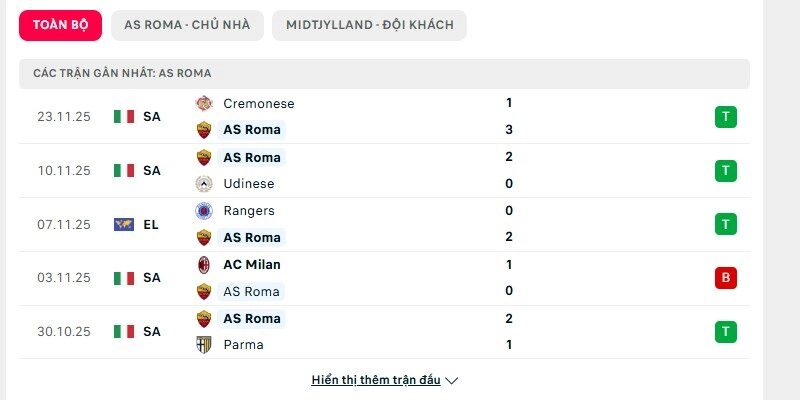
Task: Click green T badge for Parma match
Action: click(726, 332)
